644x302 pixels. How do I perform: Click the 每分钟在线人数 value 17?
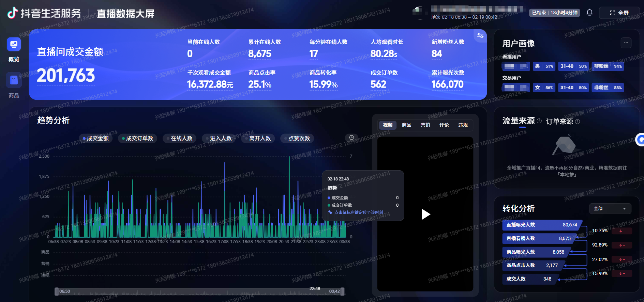(x=314, y=54)
